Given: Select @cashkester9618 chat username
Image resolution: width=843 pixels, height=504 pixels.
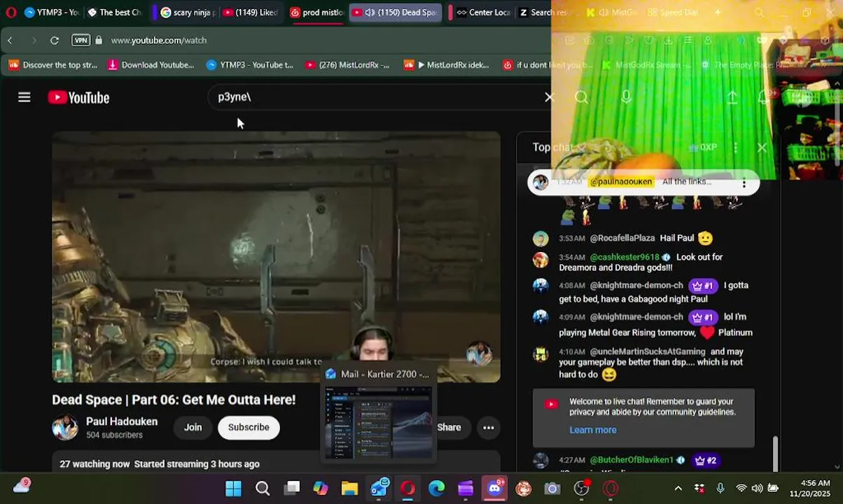Looking at the screenshot, I should coord(625,257).
